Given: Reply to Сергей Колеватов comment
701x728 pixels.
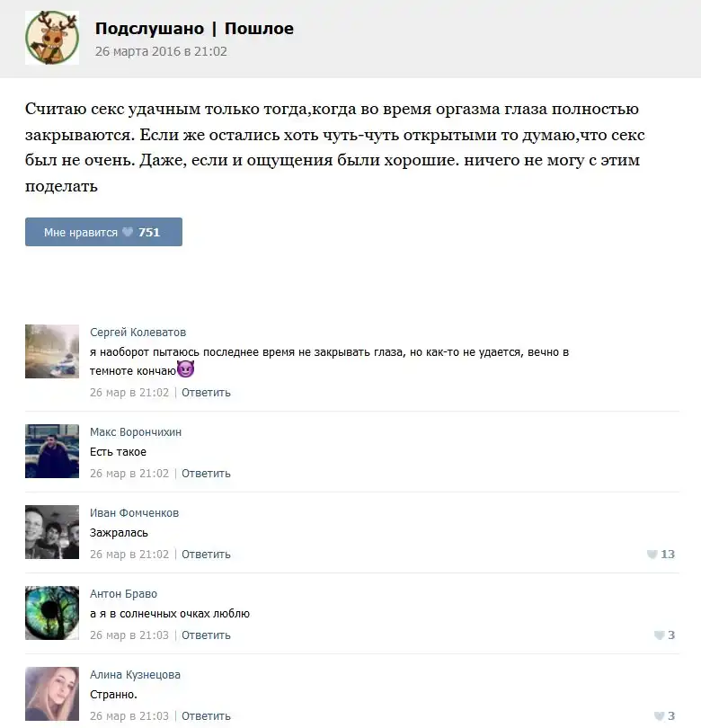Looking at the screenshot, I should (x=206, y=393).
